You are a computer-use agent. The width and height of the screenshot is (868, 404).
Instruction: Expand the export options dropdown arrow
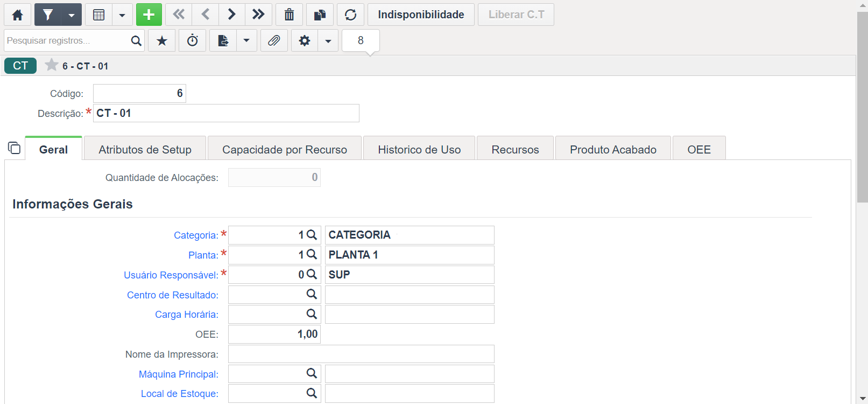pyautogui.click(x=246, y=40)
